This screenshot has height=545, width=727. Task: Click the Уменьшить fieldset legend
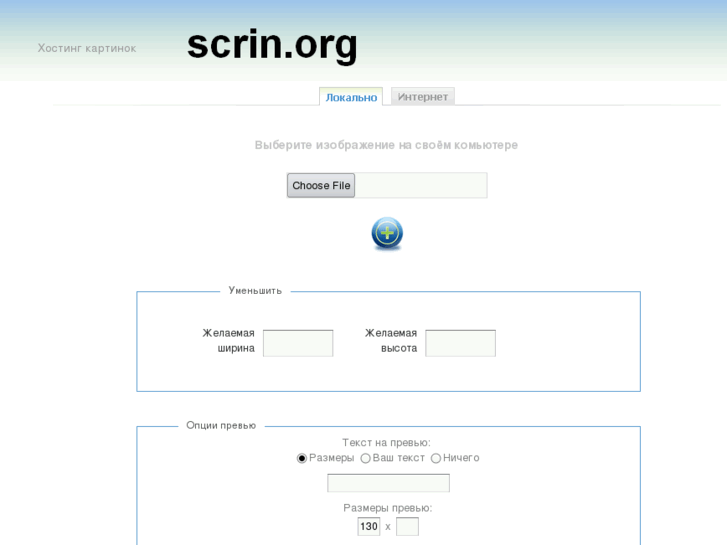pyautogui.click(x=255, y=291)
